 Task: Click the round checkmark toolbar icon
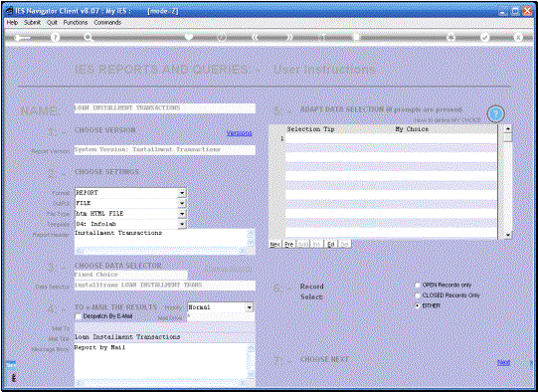484,37
